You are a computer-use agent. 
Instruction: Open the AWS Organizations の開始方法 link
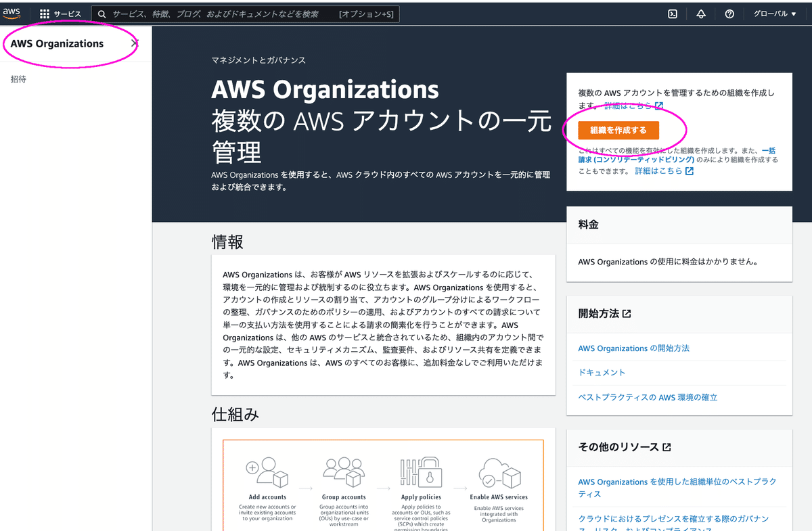(x=634, y=348)
